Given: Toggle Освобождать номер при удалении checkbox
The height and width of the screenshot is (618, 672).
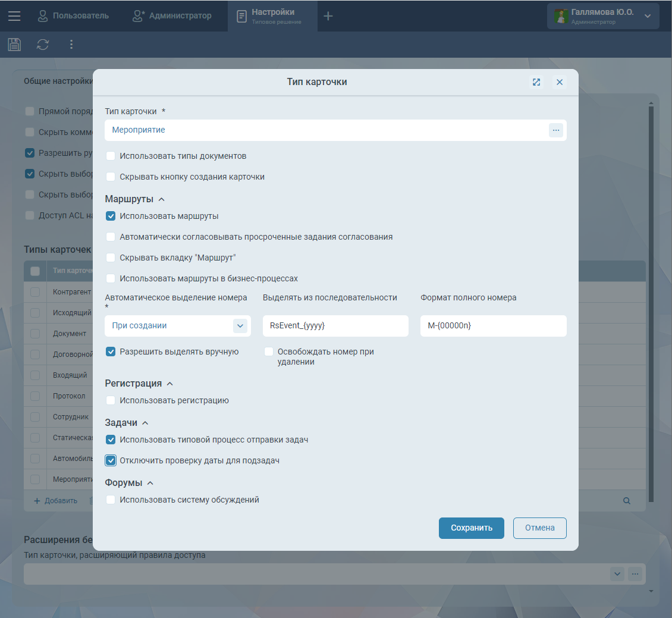Looking at the screenshot, I should [x=269, y=352].
